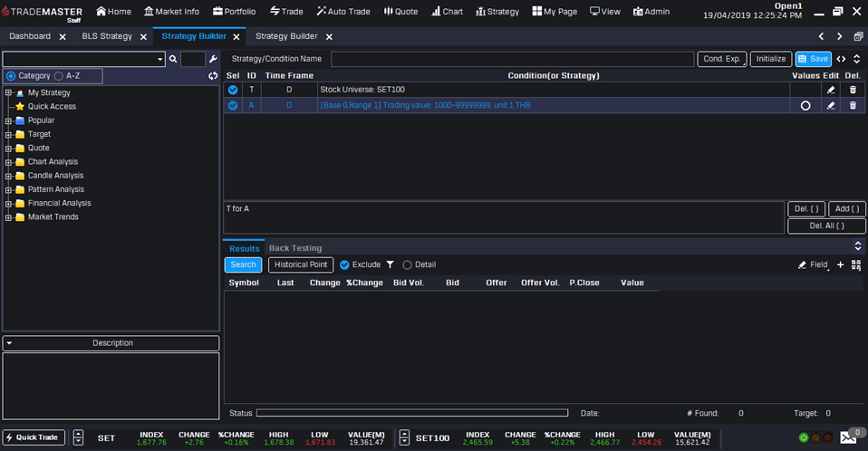Edit the Stock Universe SET100 row
This screenshot has height=451, width=868.
coord(831,90)
